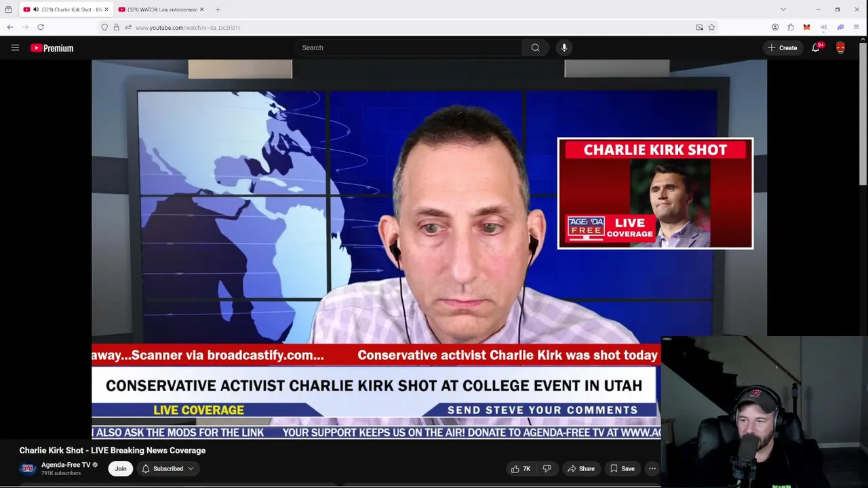Click the YouTube search input field
Screen dimensions: 868x488
(408, 47)
